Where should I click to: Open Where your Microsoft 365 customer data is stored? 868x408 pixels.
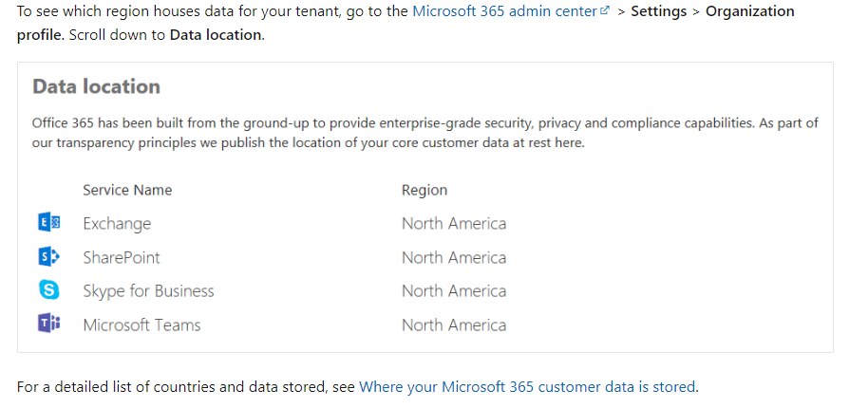point(527,387)
